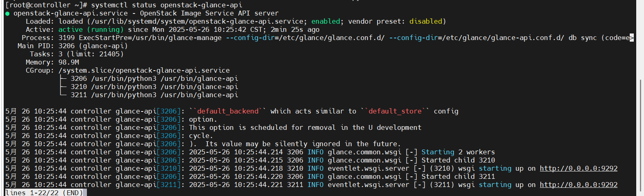644x196 pixels.
Task: Click the 'Memory: 98.9M' value
Action: point(69,62)
